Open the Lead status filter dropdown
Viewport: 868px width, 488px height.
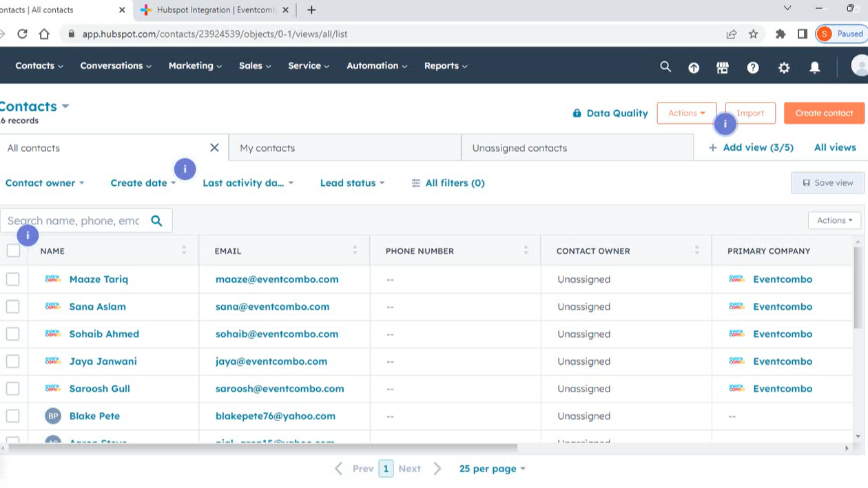352,183
